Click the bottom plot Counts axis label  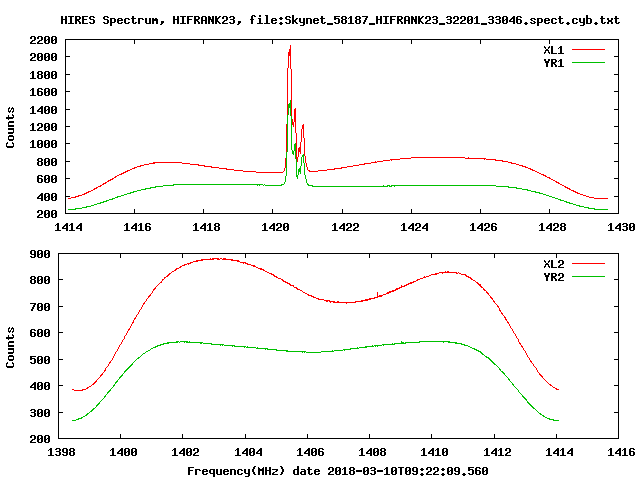click(x=10, y=347)
